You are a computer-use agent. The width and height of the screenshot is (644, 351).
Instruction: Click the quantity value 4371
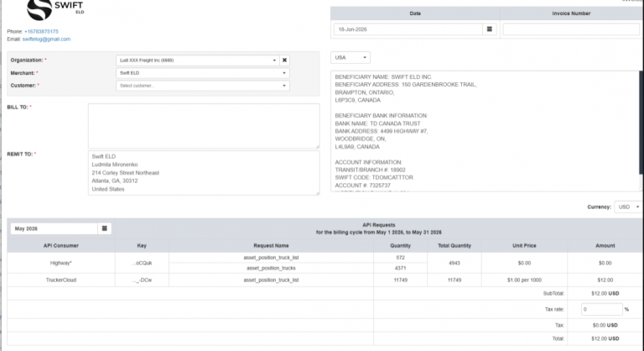401,268
